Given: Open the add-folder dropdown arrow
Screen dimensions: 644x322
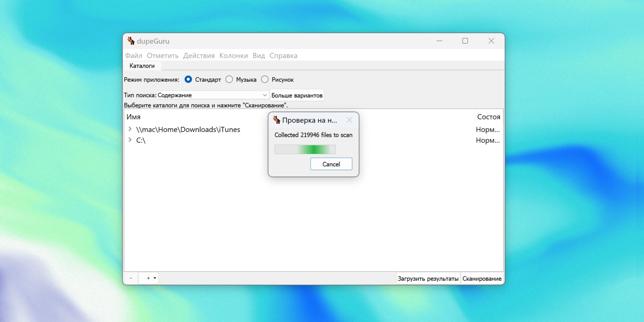Looking at the screenshot, I should [x=155, y=278].
